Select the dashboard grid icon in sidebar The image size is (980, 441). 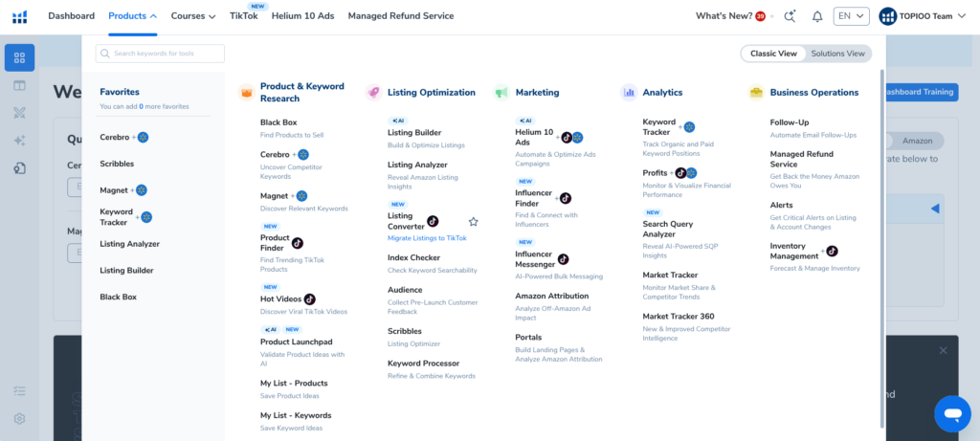[x=19, y=57]
